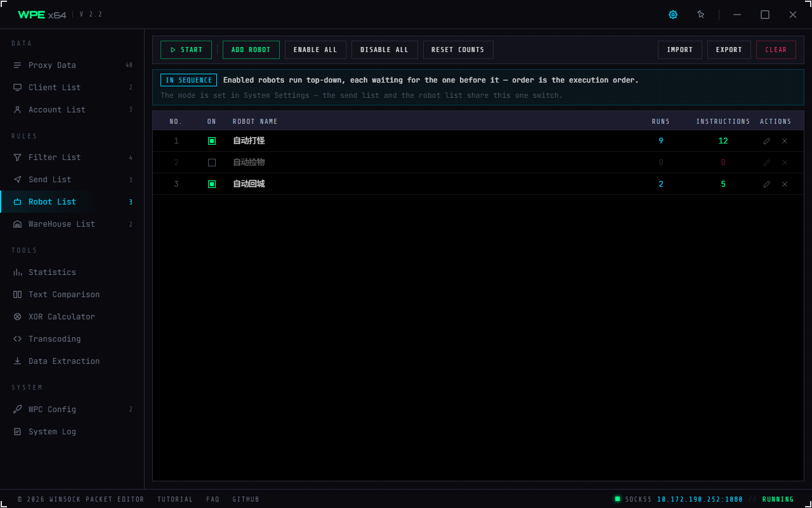Image resolution: width=812 pixels, height=508 pixels.
Task: Export the robot list
Action: click(729, 50)
